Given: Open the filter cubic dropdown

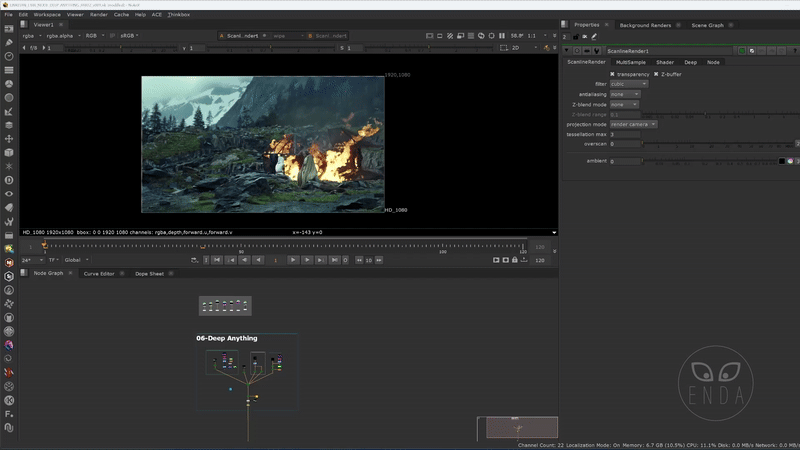Looking at the screenshot, I should [628, 84].
